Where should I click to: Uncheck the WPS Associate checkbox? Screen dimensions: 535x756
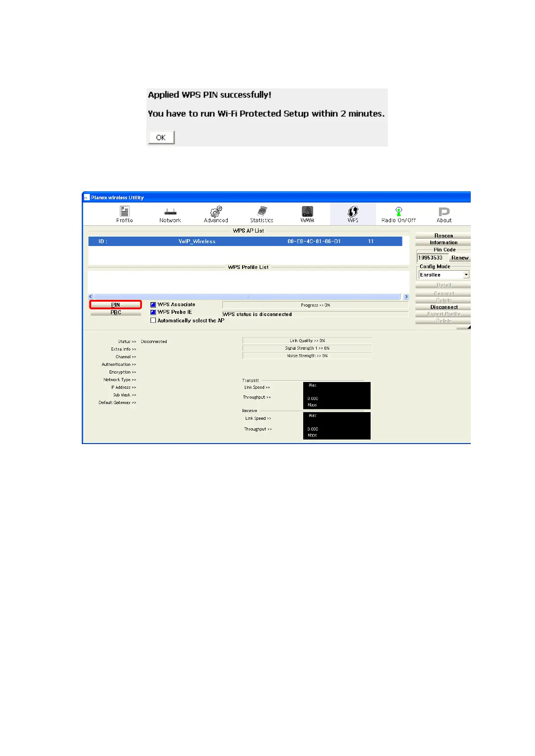click(153, 305)
